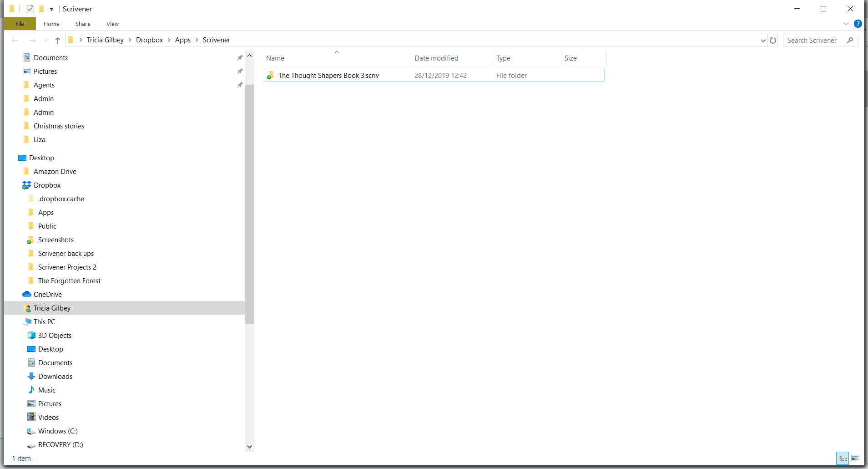This screenshot has height=469, width=868.
Task: Click the Videos film icon
Action: [31, 417]
